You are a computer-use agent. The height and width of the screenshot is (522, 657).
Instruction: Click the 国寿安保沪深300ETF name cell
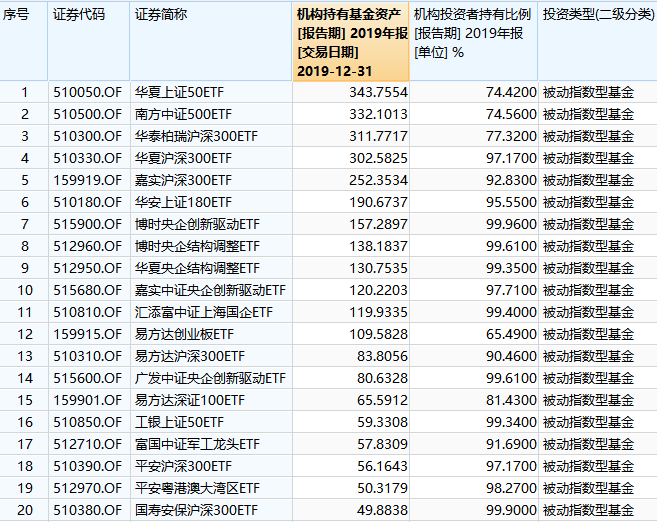[197, 510]
